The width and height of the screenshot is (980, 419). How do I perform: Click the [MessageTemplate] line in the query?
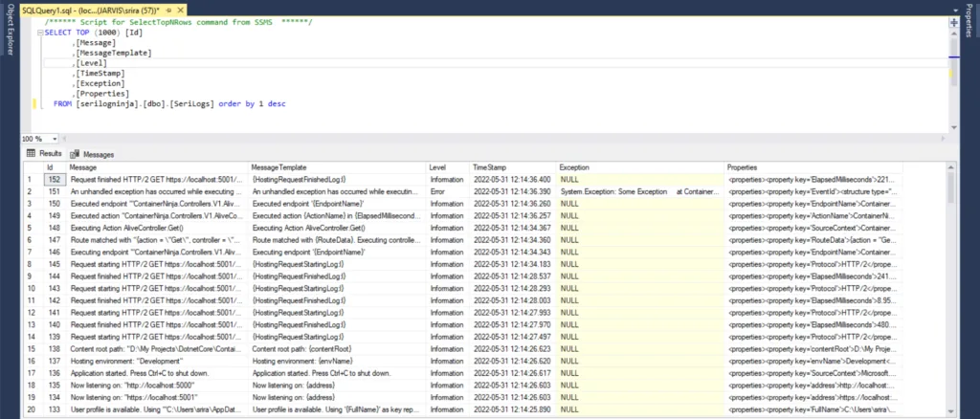click(114, 53)
